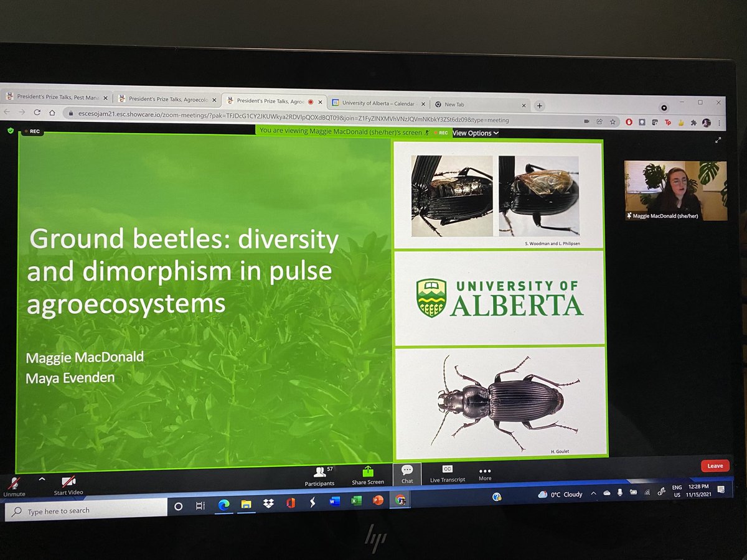Select Maggie MacDonald's video thumbnail
The width and height of the screenshot is (747, 560).
[675, 190]
